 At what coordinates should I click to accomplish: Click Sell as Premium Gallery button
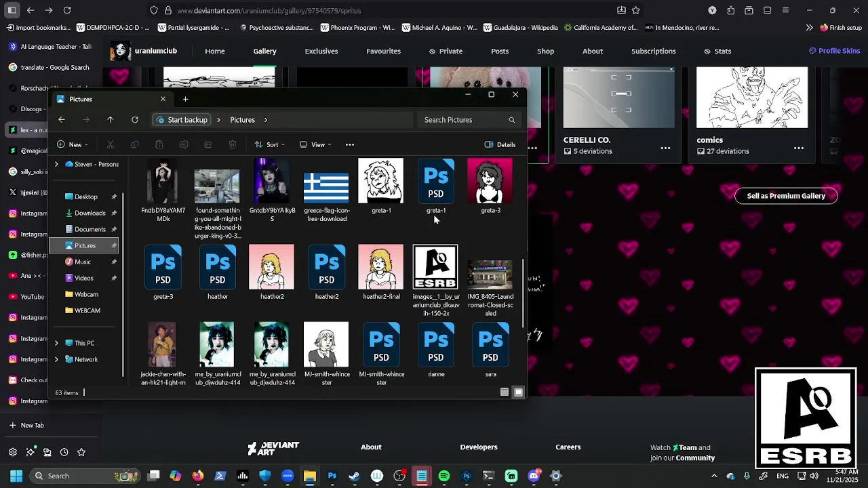click(786, 196)
